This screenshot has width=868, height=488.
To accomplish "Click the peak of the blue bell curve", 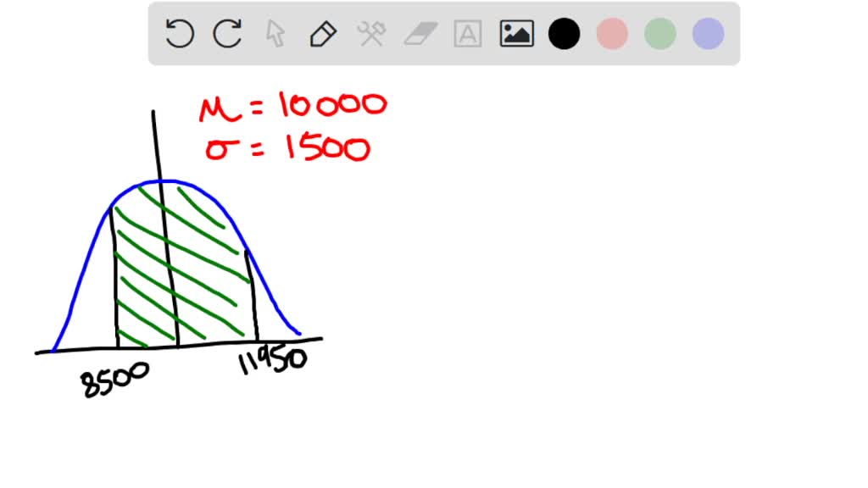I will point(165,180).
